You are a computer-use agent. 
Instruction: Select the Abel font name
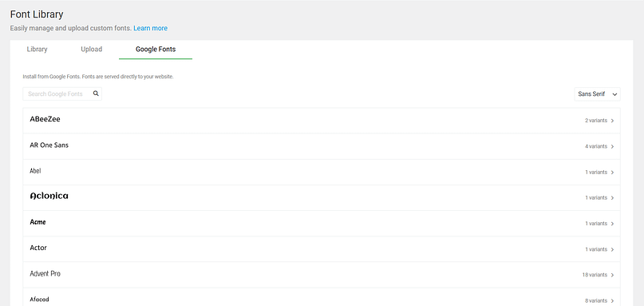click(35, 171)
